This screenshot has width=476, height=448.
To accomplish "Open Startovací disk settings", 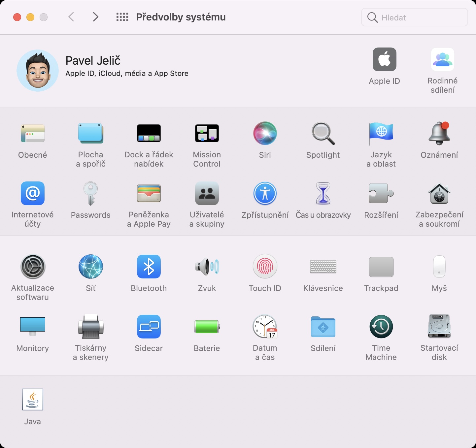I will click(x=439, y=327).
